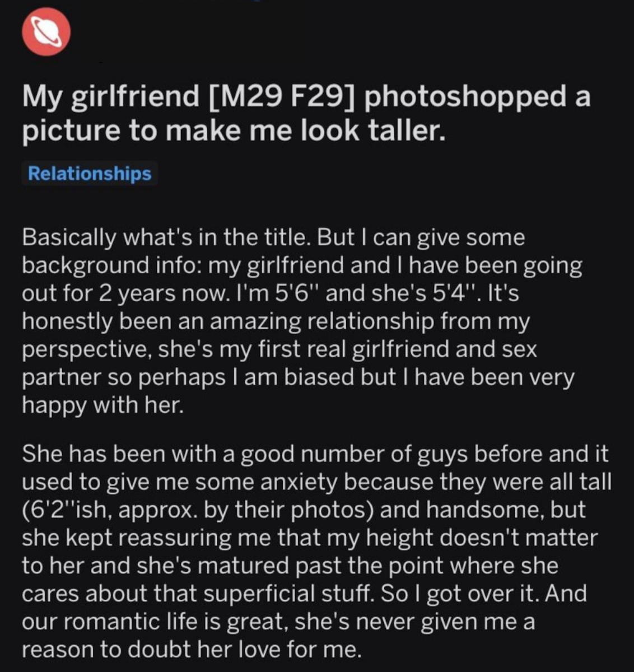Click the line 'honestly been an amazing relationship'

(276, 321)
